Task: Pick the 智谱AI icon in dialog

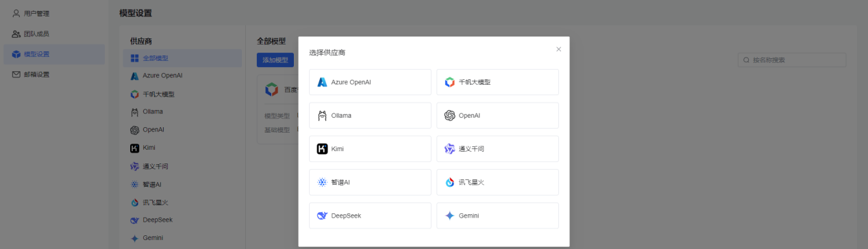Action: point(322,182)
